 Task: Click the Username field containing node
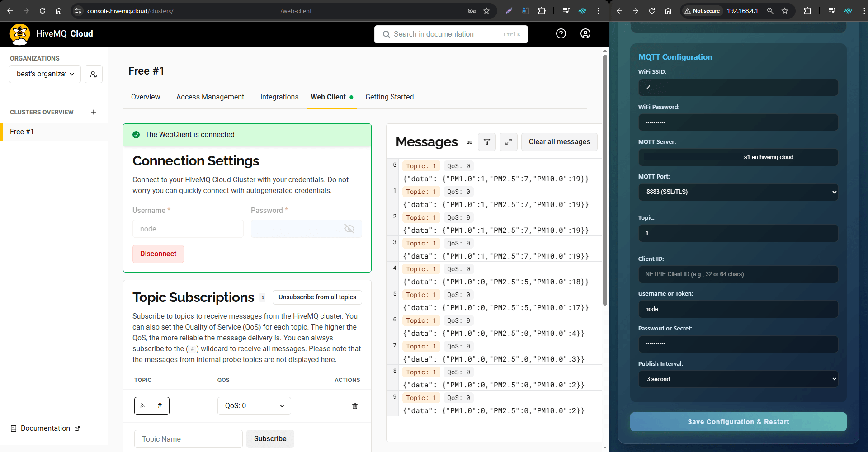coord(188,229)
